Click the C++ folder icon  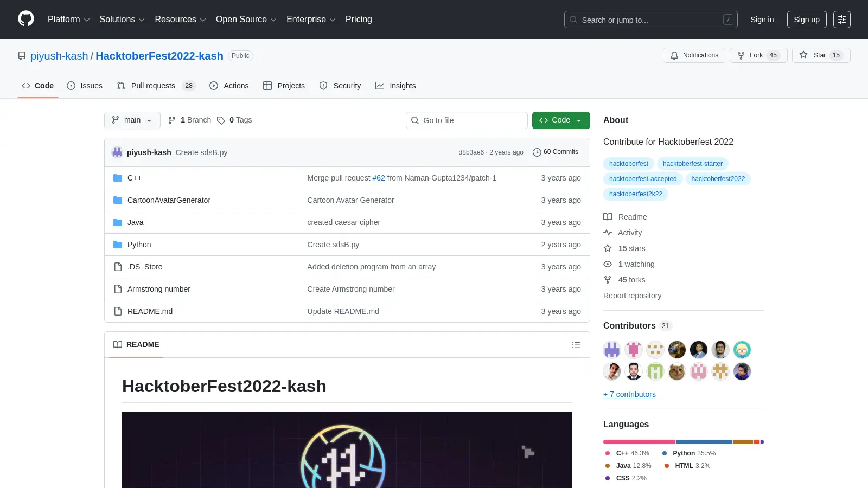click(x=118, y=178)
